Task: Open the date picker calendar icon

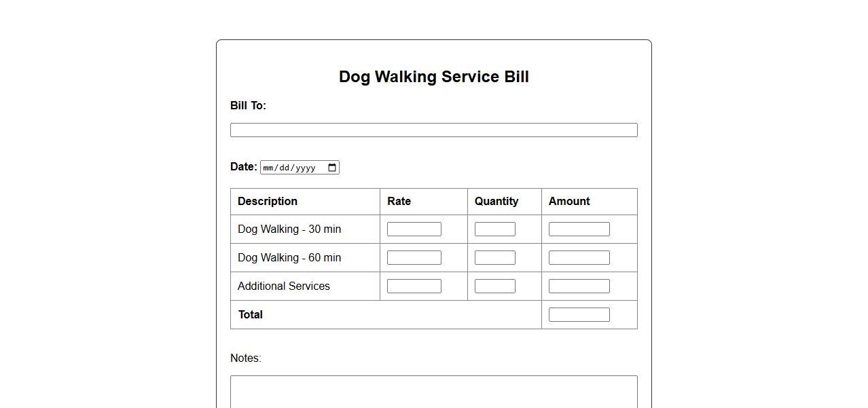Action: click(332, 168)
